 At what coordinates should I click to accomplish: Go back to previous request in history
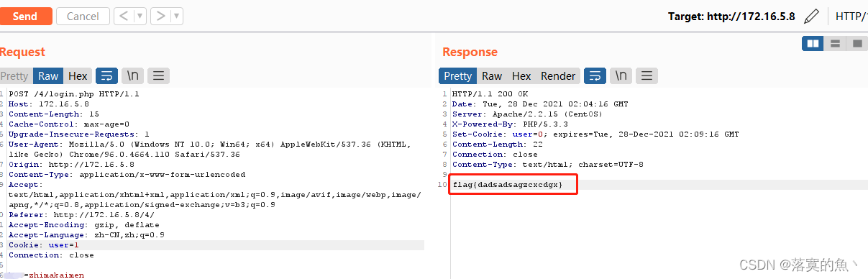point(123,16)
